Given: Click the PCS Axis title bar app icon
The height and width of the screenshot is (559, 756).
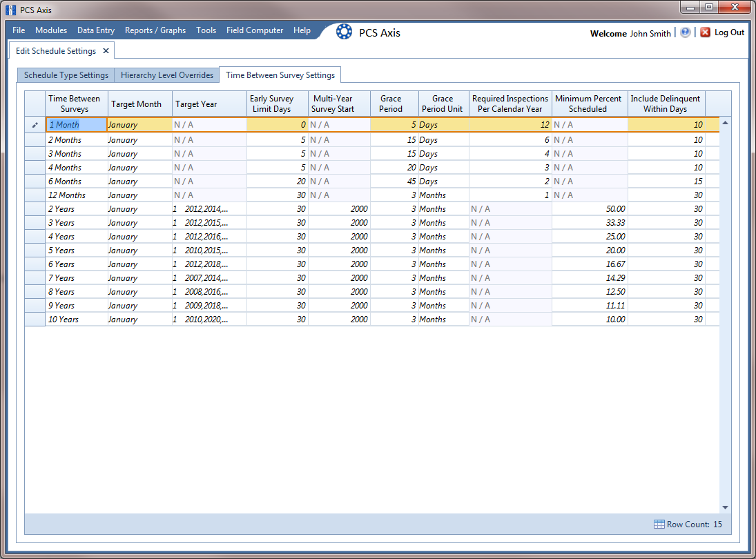Looking at the screenshot, I should pyautogui.click(x=10, y=10).
